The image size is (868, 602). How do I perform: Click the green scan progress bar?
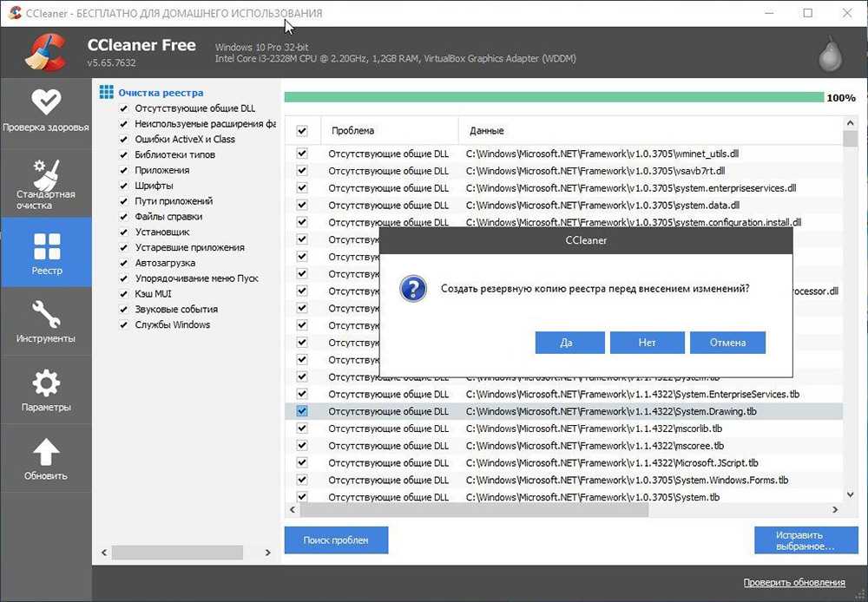tap(553, 97)
